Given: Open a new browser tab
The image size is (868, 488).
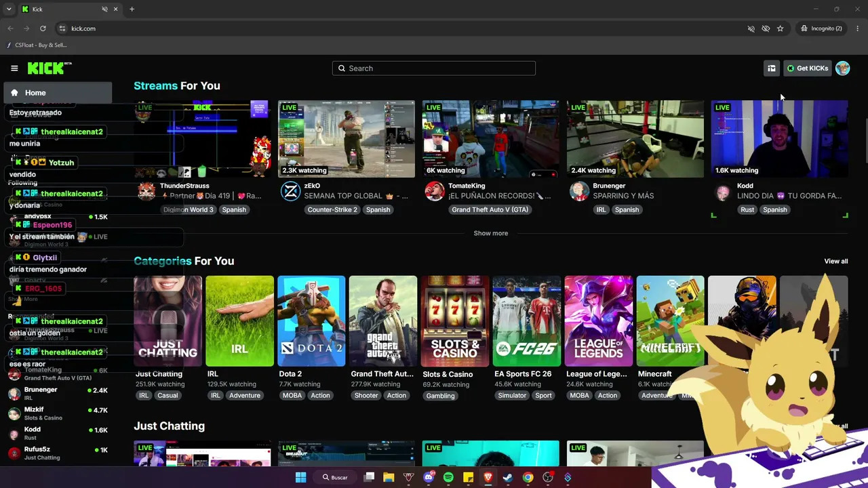Looking at the screenshot, I should coord(132,9).
